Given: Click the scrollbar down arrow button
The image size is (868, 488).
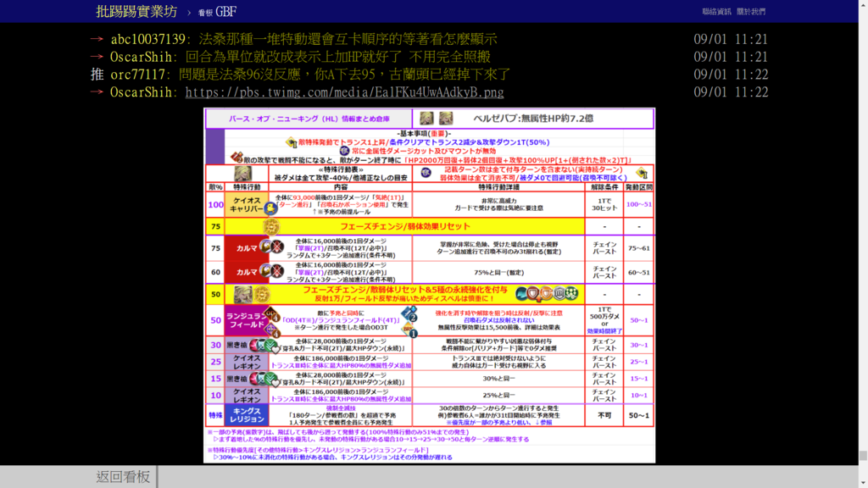Looking at the screenshot, I should tap(863, 483).
